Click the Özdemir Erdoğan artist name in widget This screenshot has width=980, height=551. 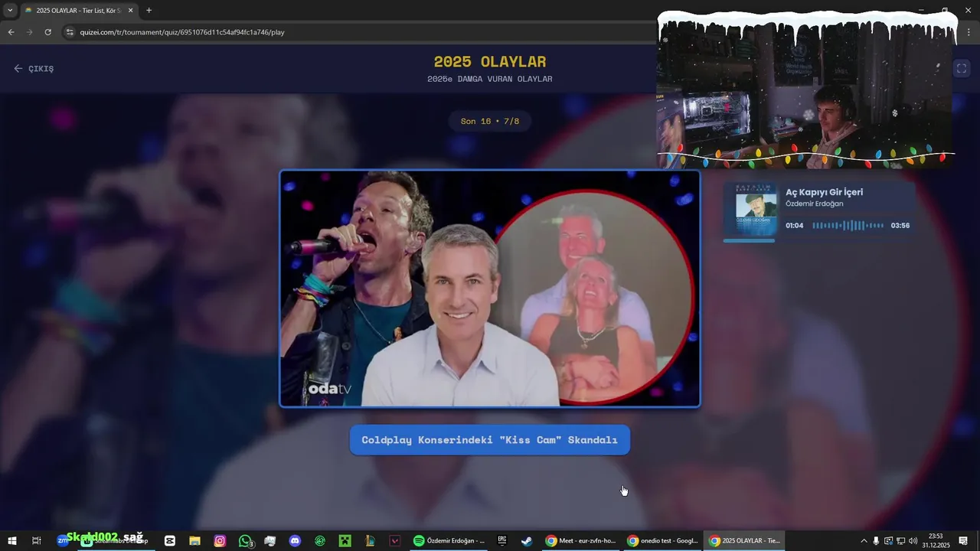(x=814, y=204)
